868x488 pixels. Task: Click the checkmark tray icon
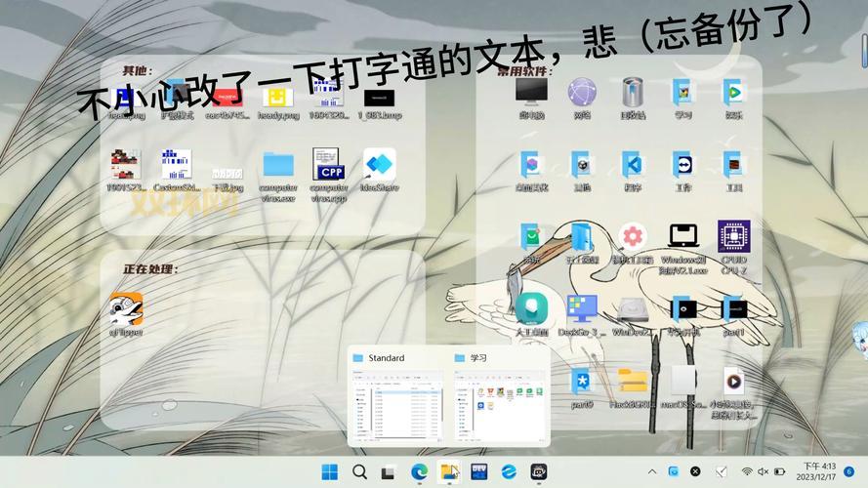pos(722,472)
